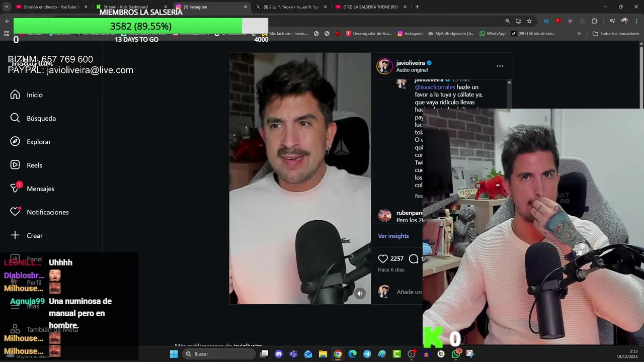Open Instagram bookmark in bookmarks bar
This screenshot has width=644, height=362.
click(x=410, y=34)
